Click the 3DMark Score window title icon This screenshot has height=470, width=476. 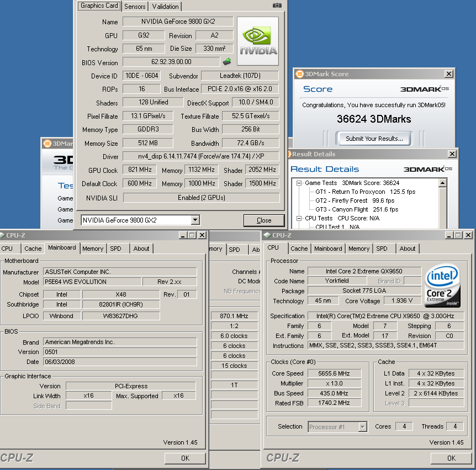coord(300,74)
